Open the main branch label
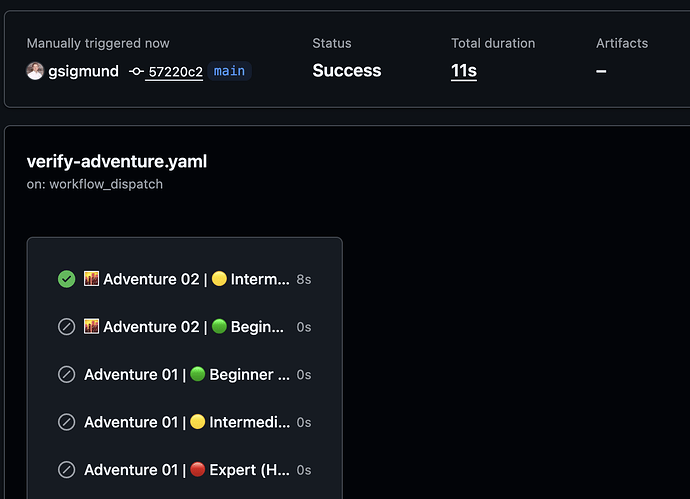This screenshot has height=499, width=690. pyautogui.click(x=229, y=71)
